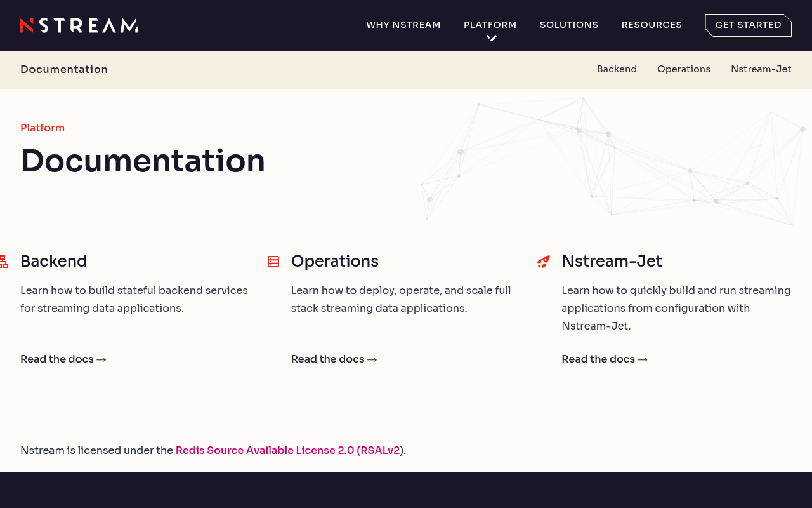Open the Redis Source Available License link
Screen dimensions: 812x508
coord(288,450)
